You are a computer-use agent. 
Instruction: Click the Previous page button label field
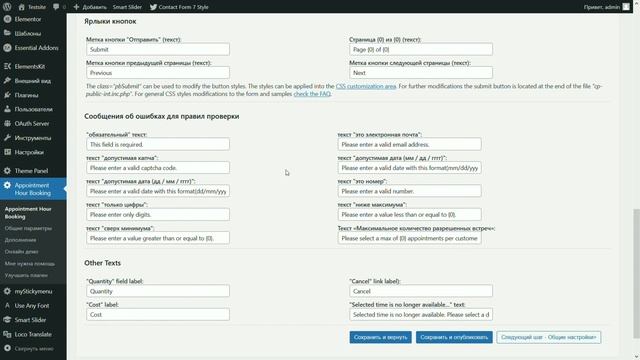tap(158, 72)
